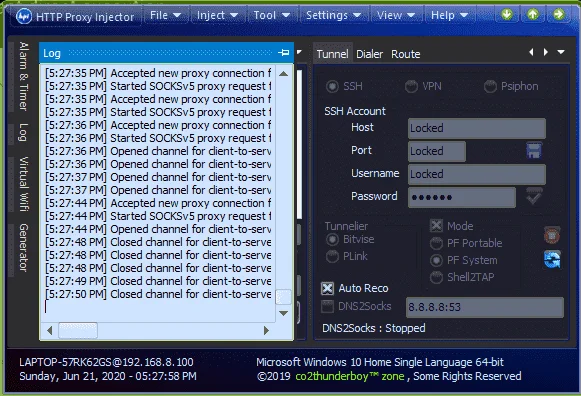The width and height of the screenshot is (581, 396).
Task: Click the Password input field
Action: (x=462, y=197)
